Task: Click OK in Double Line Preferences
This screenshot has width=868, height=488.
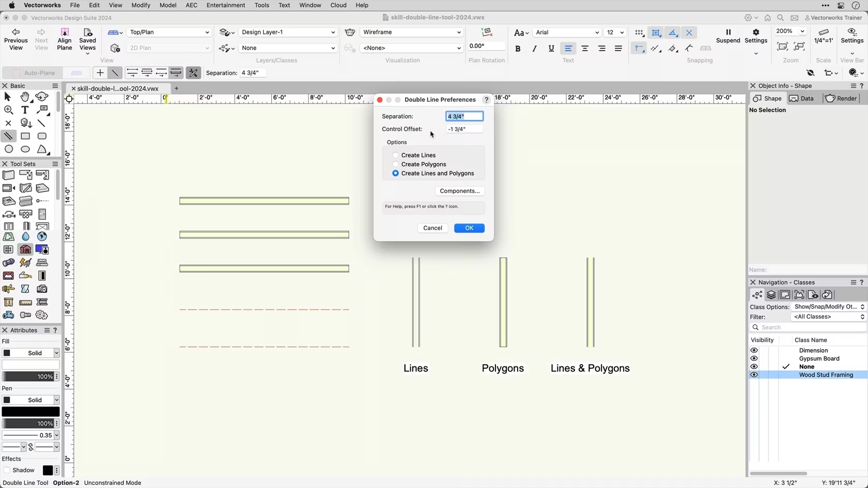Action: (469, 228)
